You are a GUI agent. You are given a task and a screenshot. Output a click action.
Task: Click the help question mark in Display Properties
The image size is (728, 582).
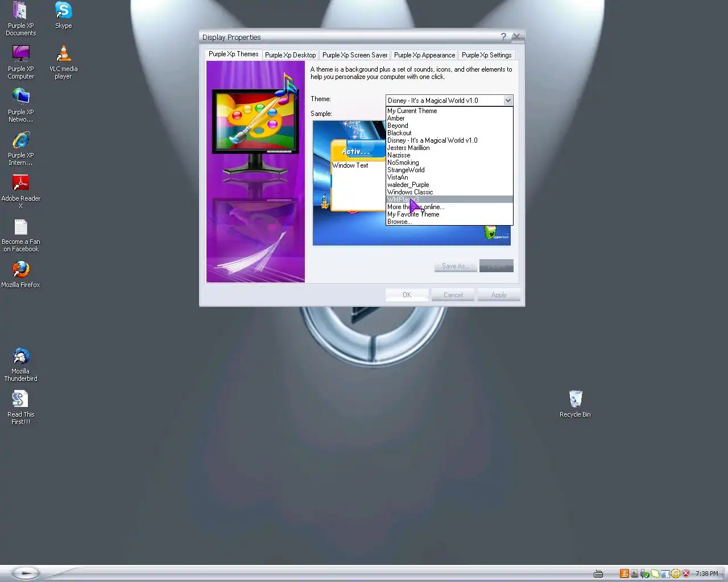[x=503, y=37]
